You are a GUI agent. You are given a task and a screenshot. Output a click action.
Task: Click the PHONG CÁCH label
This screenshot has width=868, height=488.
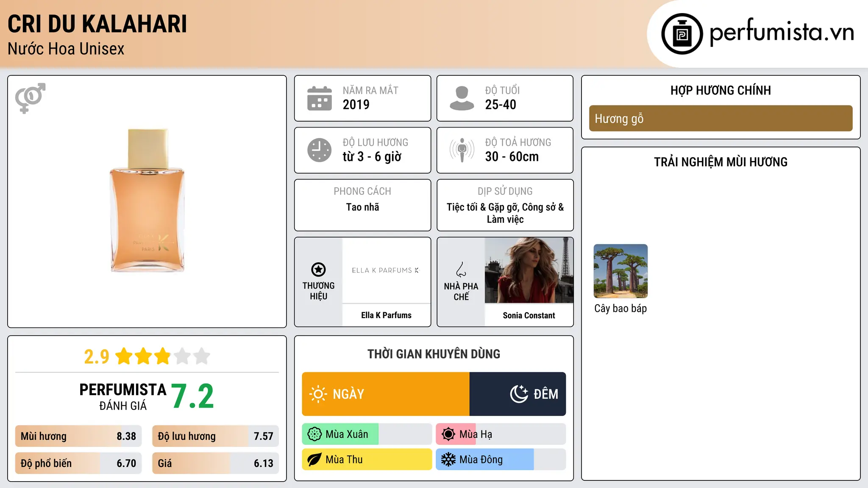362,191
